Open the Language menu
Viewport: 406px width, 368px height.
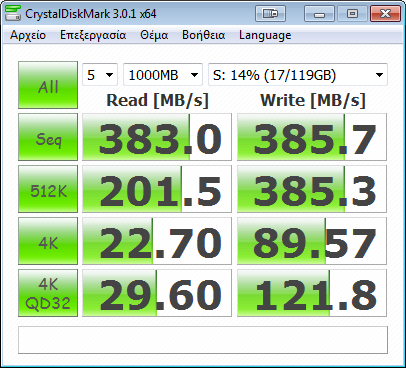[265, 35]
